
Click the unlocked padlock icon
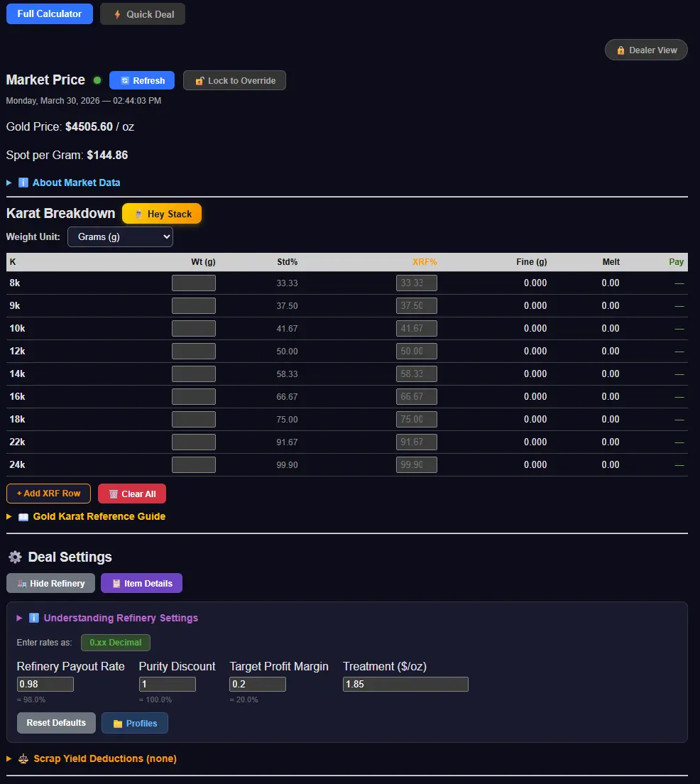tap(199, 81)
